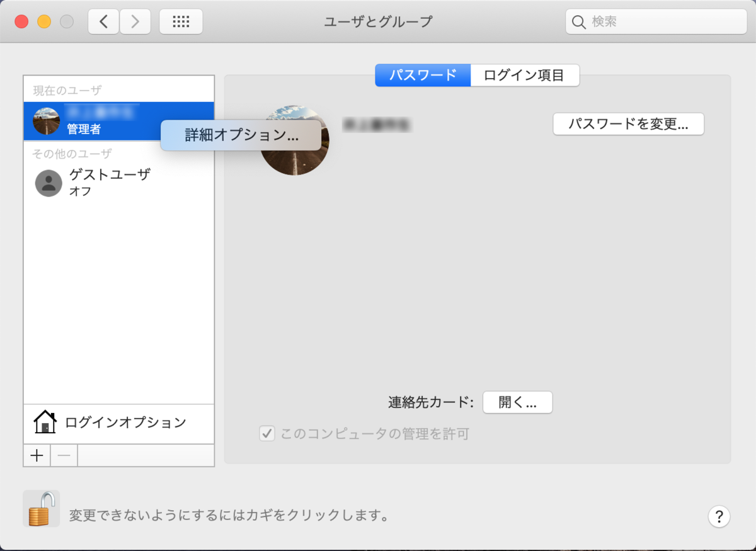Open help with the question mark button
Image resolution: width=756 pixels, height=551 pixels.
coord(719,516)
